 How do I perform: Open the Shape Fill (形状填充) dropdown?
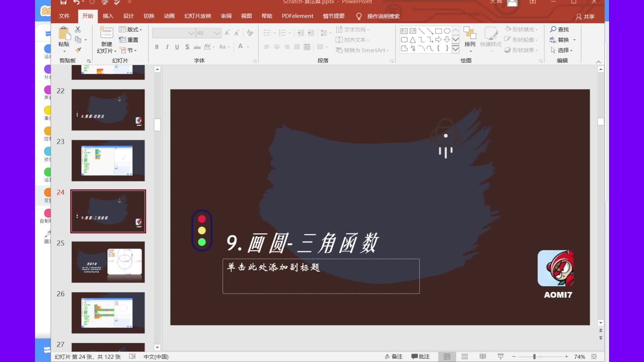point(521,29)
